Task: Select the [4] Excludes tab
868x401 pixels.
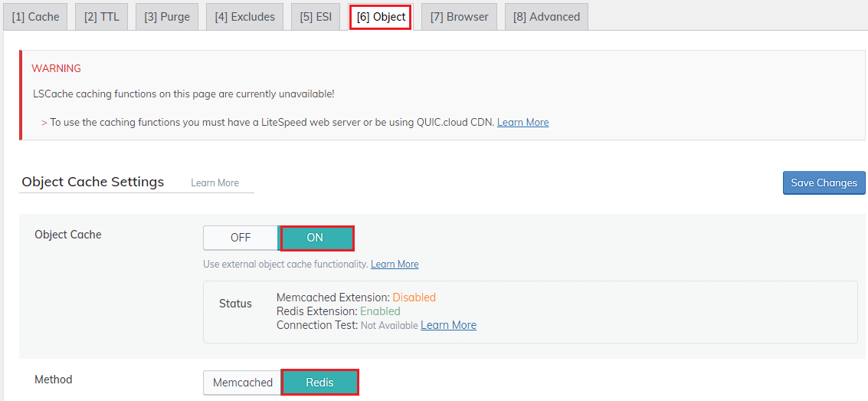Action: point(244,17)
